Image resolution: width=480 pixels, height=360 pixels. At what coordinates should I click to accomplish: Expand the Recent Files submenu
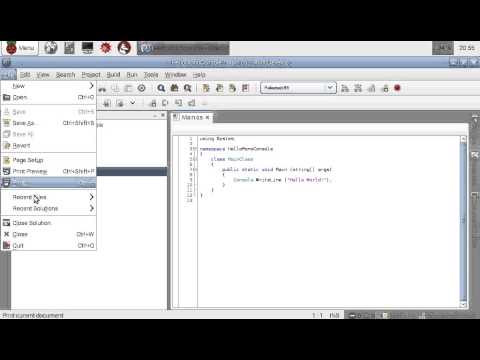(49, 197)
